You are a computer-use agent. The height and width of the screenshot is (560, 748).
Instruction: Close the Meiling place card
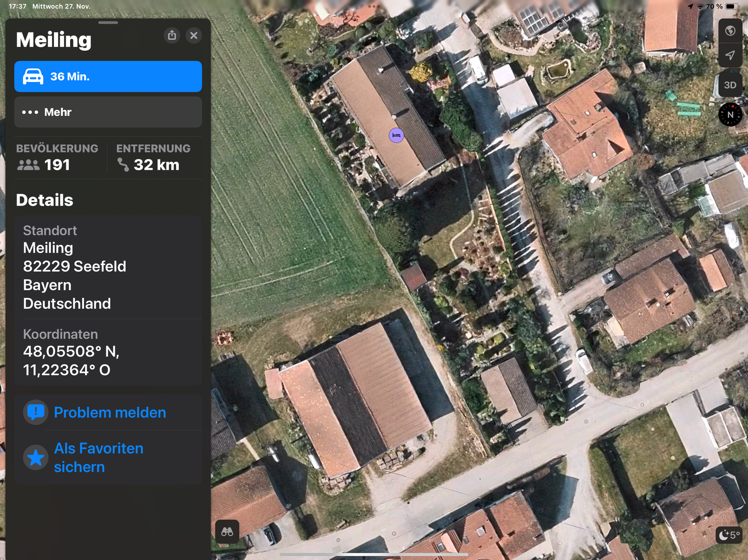194,35
